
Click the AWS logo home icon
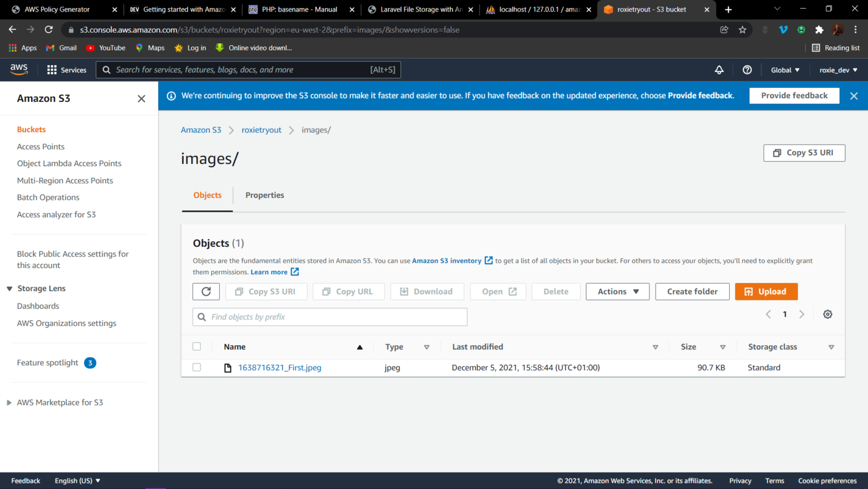tap(19, 70)
